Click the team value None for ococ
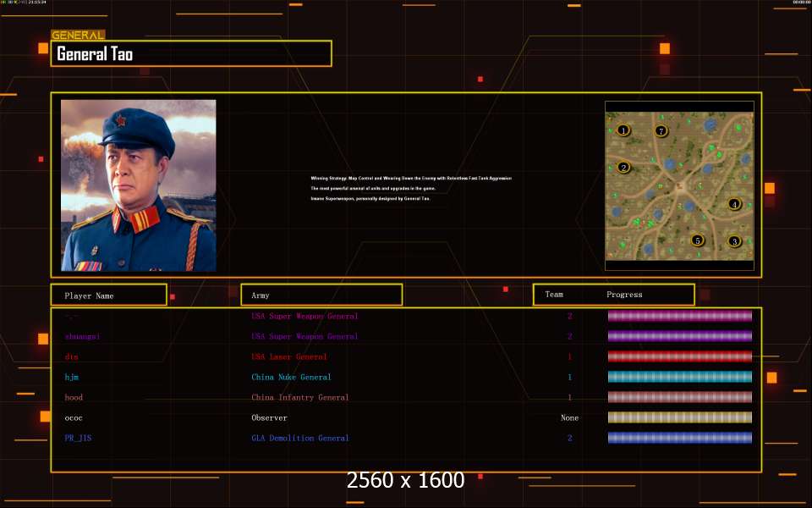The width and height of the screenshot is (812, 508). tap(569, 417)
